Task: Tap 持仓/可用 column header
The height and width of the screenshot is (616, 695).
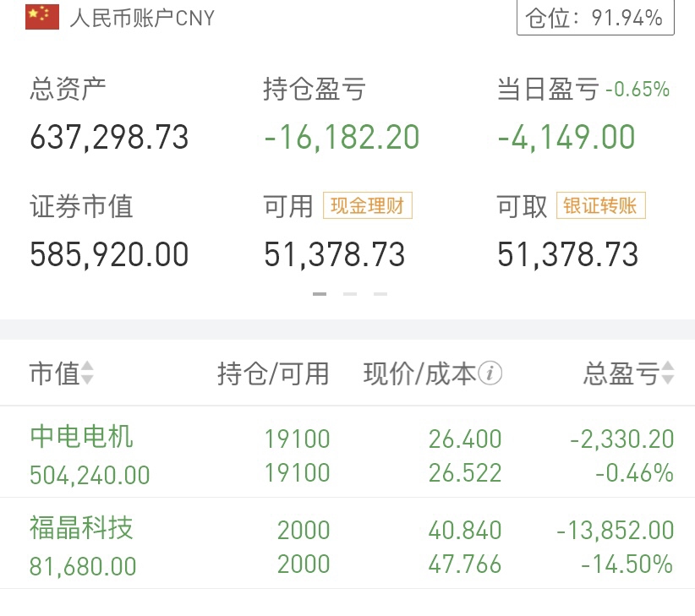Action: point(273,373)
